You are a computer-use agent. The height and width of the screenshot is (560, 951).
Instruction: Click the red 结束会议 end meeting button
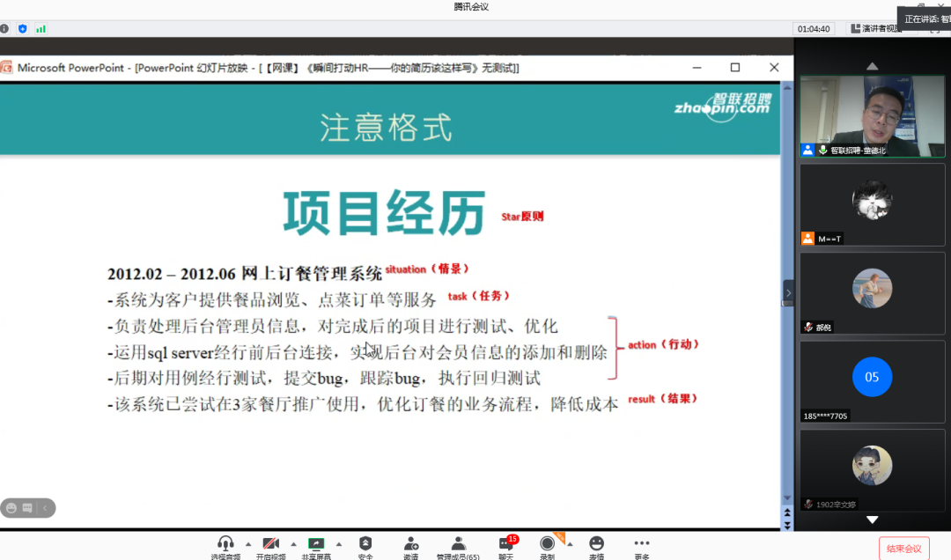point(903,549)
